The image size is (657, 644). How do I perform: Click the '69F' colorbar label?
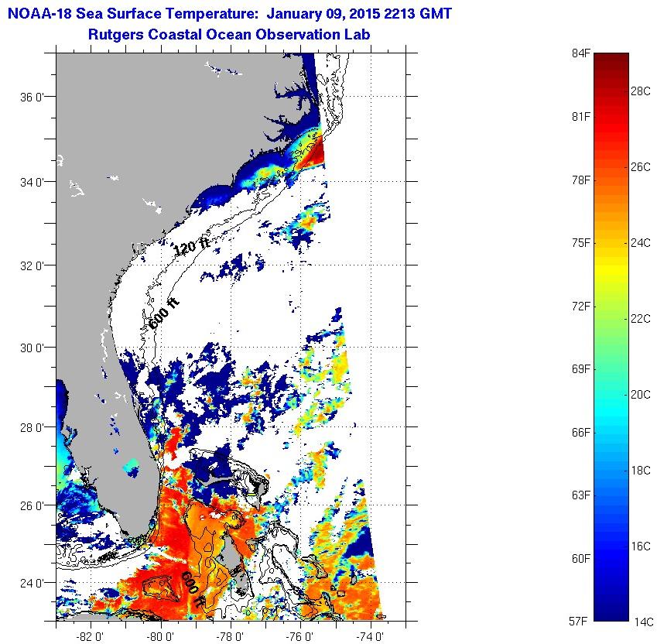pos(580,369)
